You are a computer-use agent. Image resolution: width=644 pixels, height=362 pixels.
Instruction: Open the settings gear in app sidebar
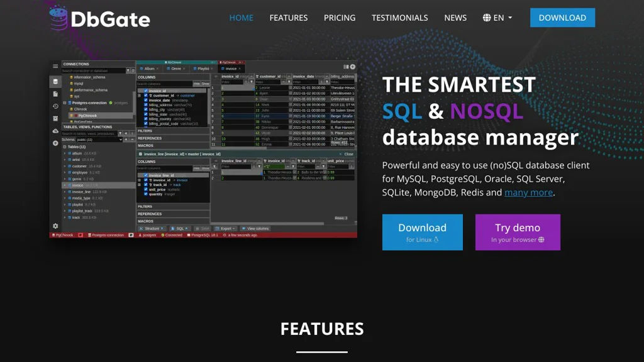pyautogui.click(x=55, y=226)
